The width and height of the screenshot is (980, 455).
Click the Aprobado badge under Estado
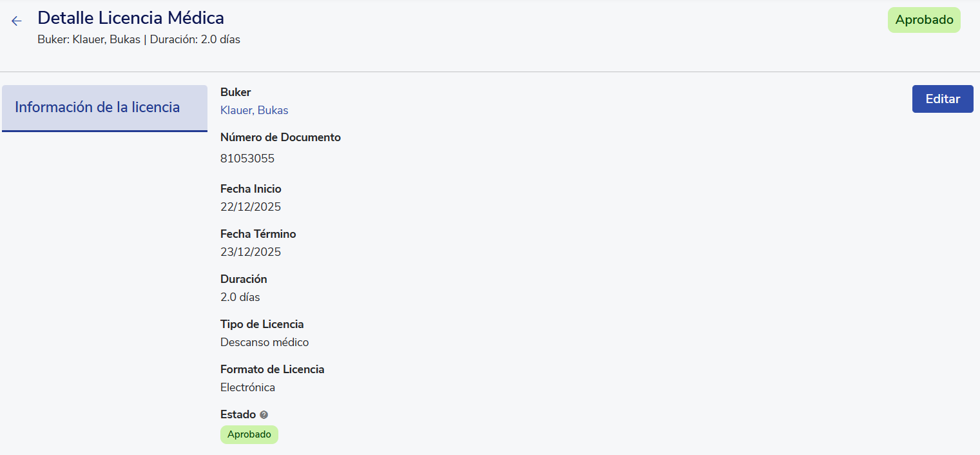(249, 434)
